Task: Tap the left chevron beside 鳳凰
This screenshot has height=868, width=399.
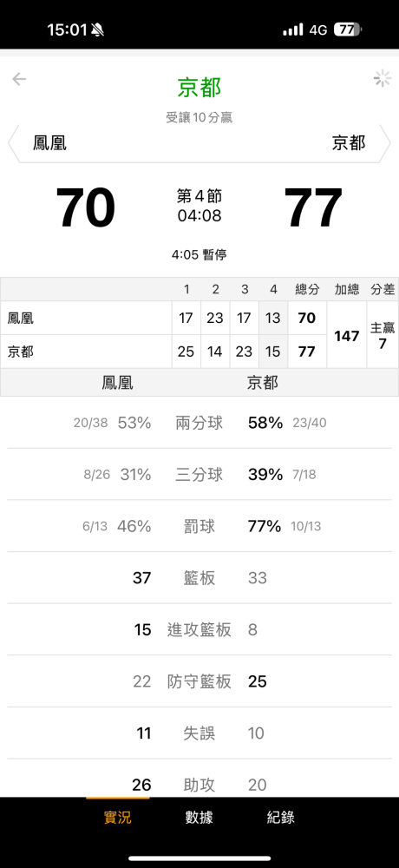Action: click(x=12, y=143)
